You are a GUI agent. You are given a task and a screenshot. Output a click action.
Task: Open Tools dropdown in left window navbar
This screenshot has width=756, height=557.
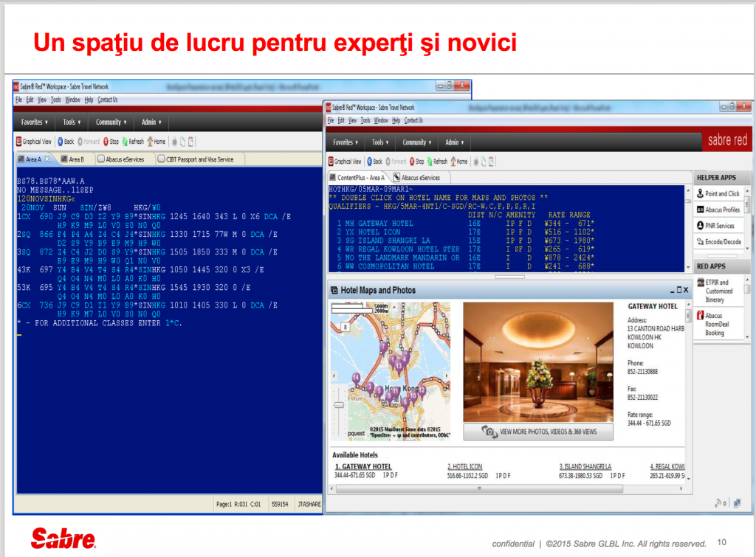(72, 122)
